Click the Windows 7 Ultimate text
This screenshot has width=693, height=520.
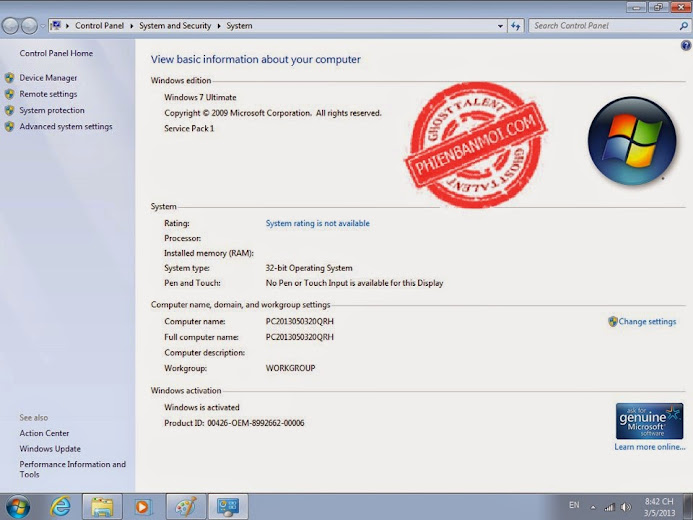[200, 97]
